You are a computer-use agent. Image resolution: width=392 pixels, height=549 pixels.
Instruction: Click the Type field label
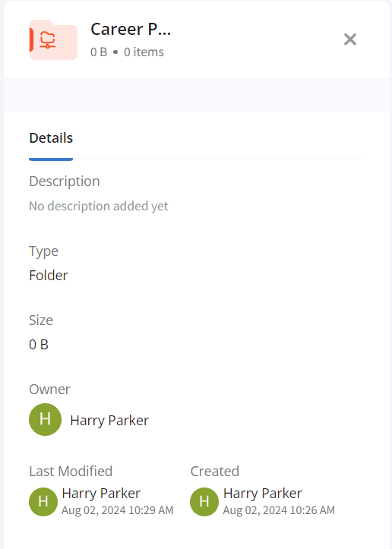tap(43, 251)
